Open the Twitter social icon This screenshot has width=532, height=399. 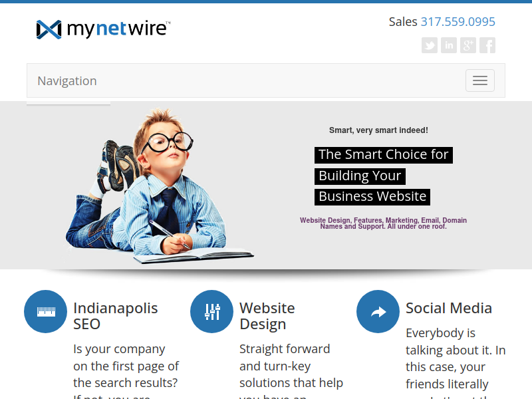(x=430, y=45)
